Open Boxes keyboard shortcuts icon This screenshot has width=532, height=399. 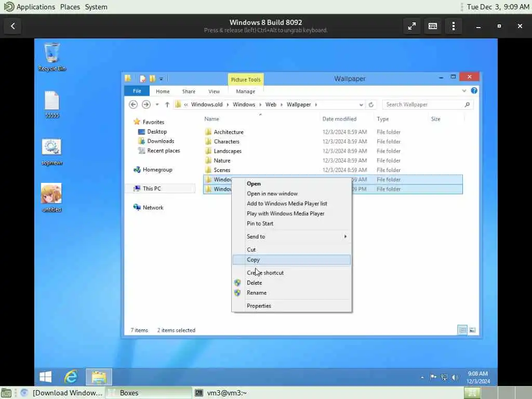pos(433,26)
